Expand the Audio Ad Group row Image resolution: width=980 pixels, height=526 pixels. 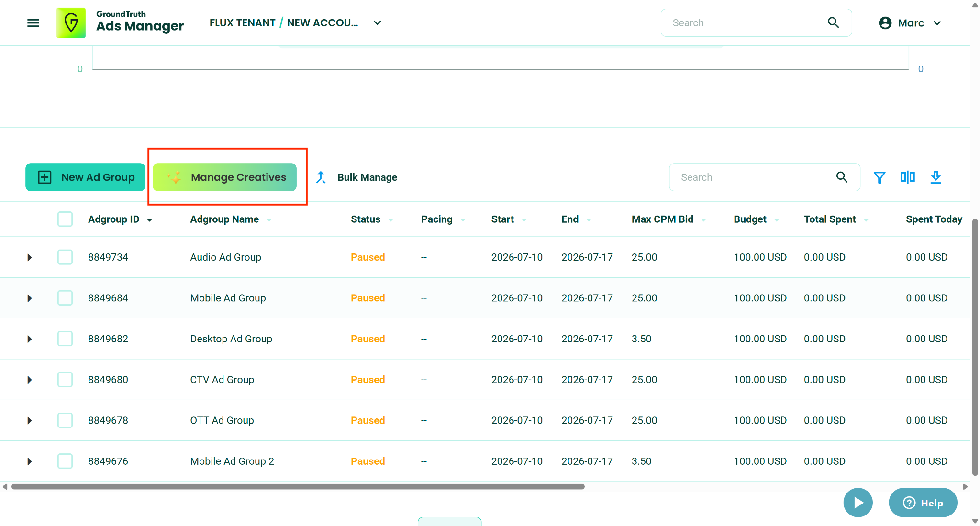[30, 257]
